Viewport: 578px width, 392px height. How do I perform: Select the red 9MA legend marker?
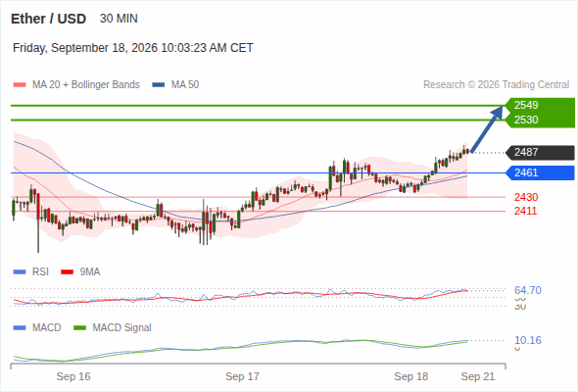tap(67, 272)
